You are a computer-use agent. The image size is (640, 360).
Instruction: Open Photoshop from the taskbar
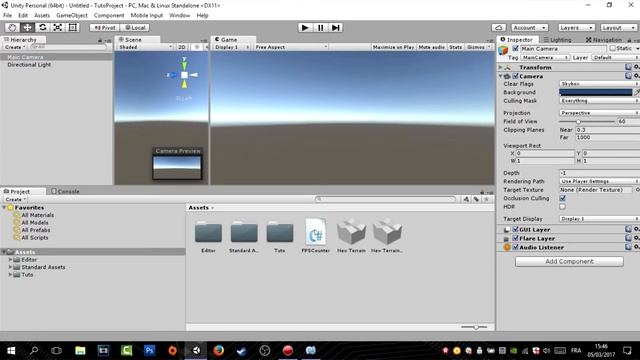click(149, 350)
